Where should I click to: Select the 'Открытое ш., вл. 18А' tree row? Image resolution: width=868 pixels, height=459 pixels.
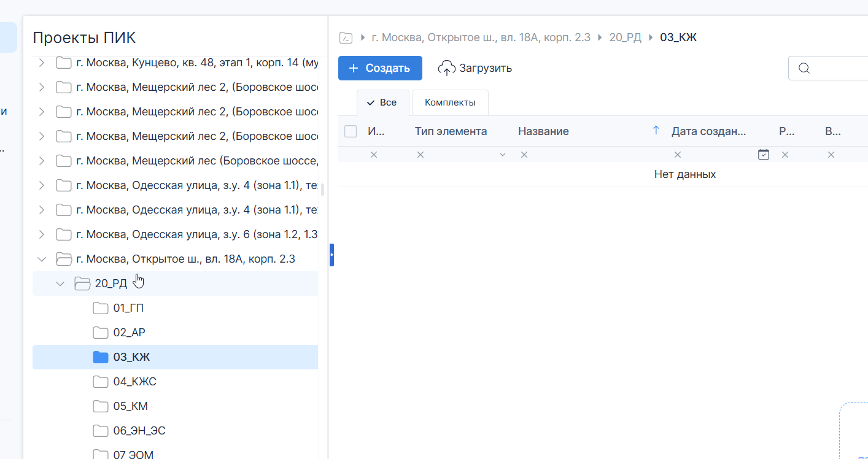[175, 259]
